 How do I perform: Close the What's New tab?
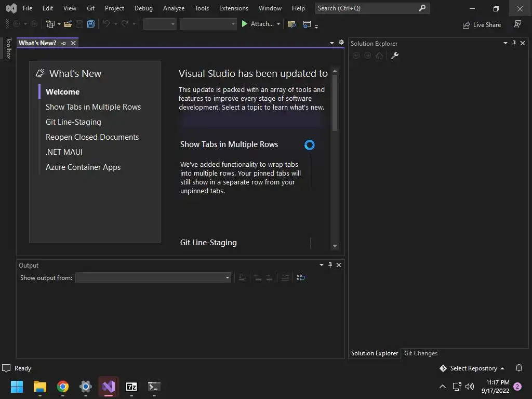pyautogui.click(x=73, y=43)
